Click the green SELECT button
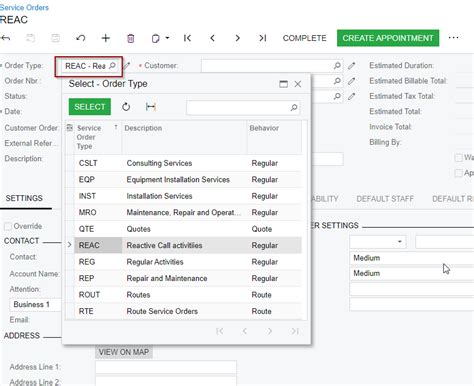474x386 pixels. [x=90, y=107]
